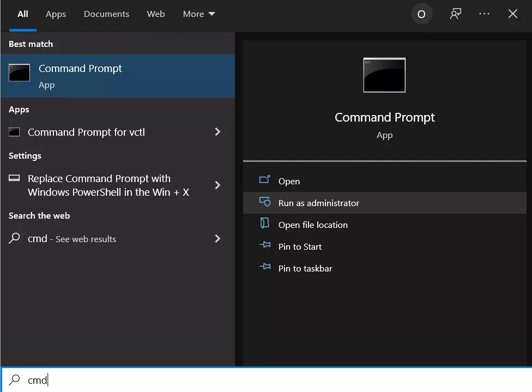Viewport: 532px width, 392px height.
Task: Expand cmd web results arrow
Action: pyautogui.click(x=217, y=239)
